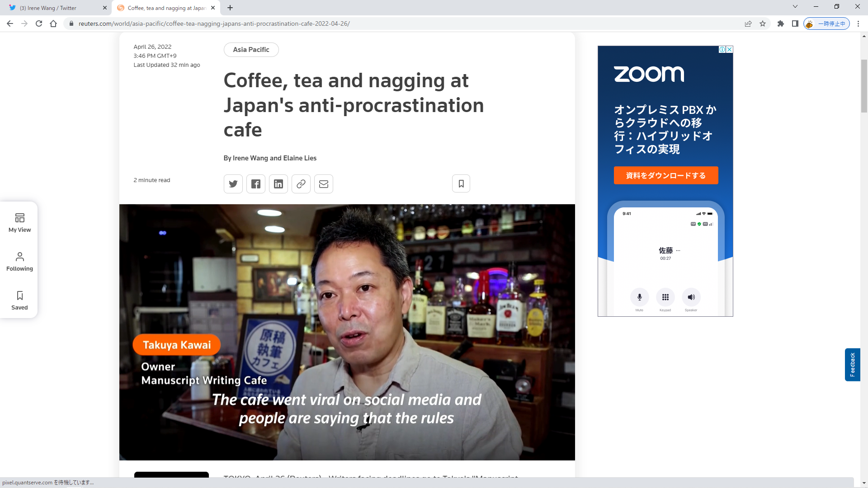Screen dimensions: 868x488
Task: Click the Asia Pacific section tag
Action: [251, 50]
